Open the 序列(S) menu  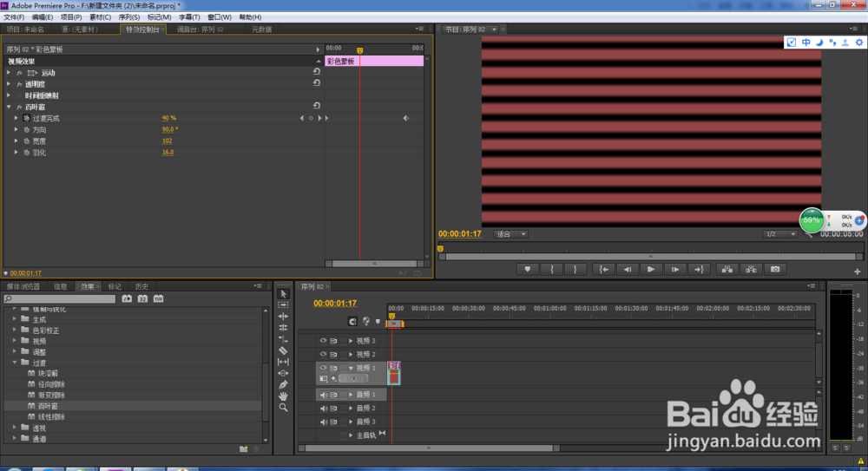tap(128, 17)
